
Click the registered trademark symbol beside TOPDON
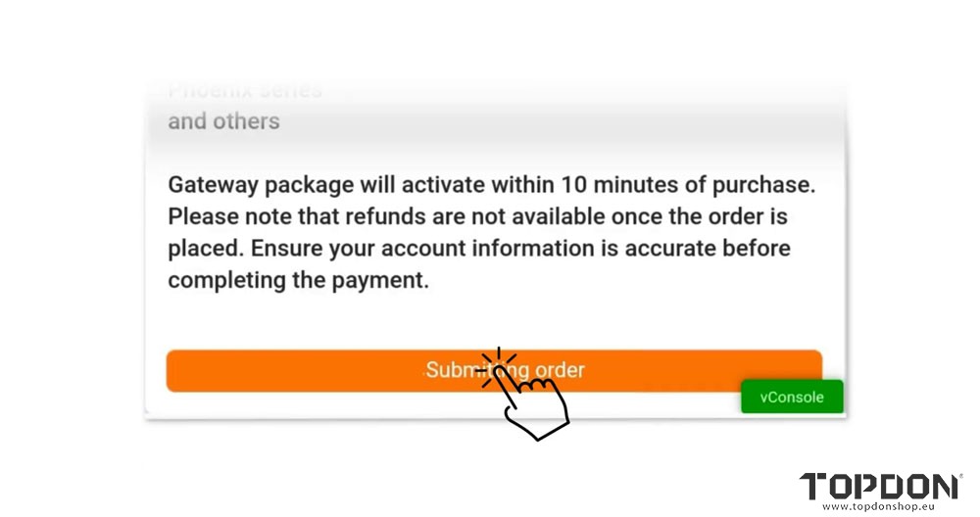coord(958,476)
